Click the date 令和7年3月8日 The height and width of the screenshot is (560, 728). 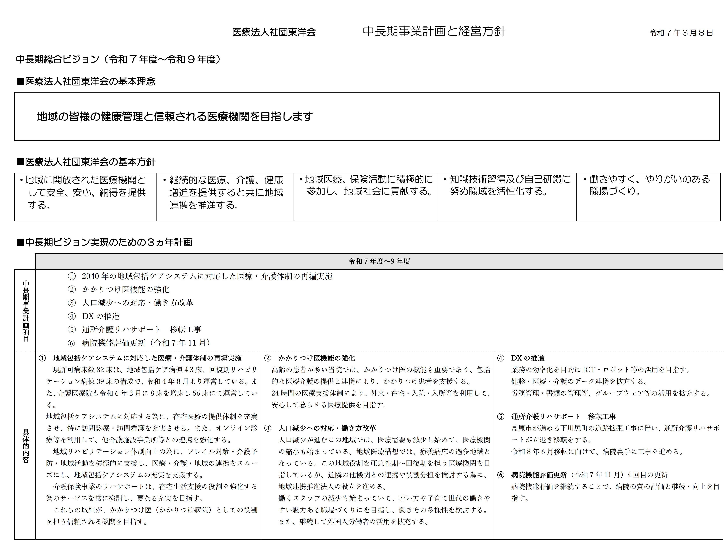coord(681,33)
